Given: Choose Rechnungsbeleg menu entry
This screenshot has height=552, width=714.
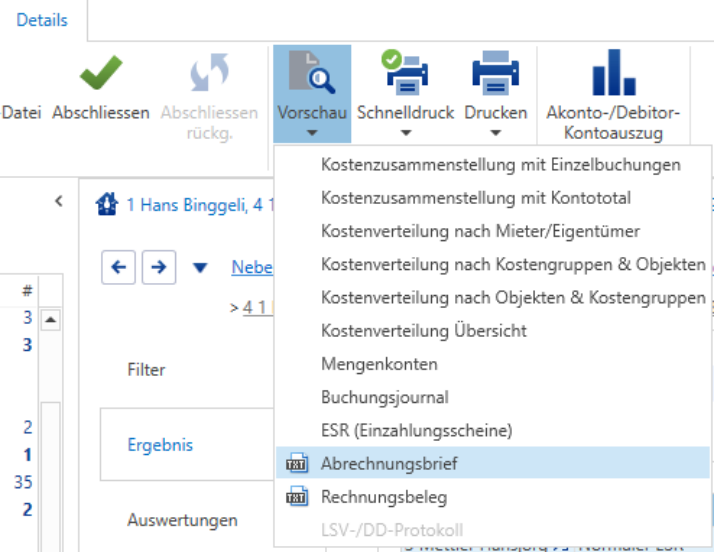Looking at the screenshot, I should pos(493,496).
